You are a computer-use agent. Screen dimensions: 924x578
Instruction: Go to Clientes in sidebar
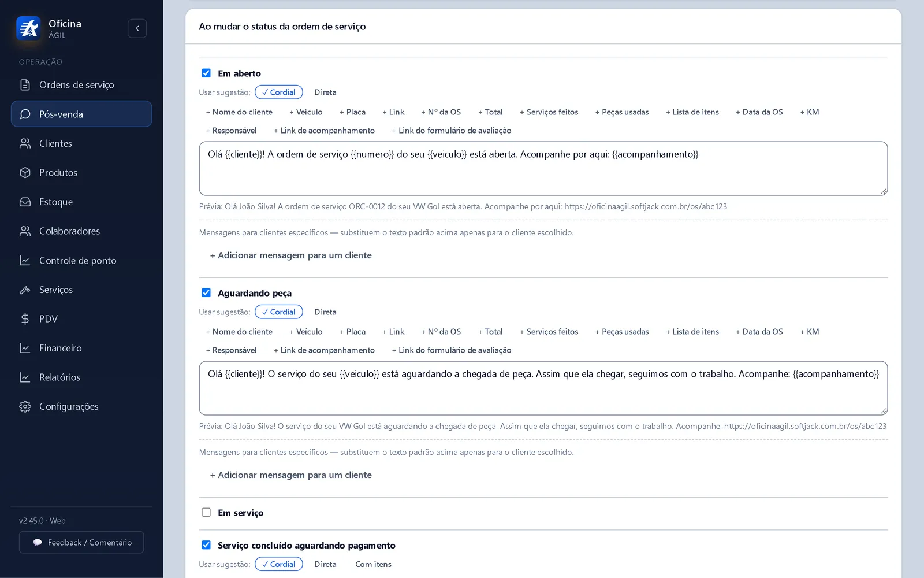tap(81, 143)
